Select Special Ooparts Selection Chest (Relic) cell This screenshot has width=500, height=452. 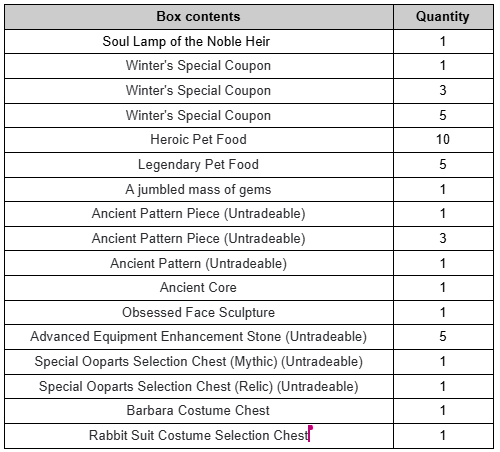tap(199, 386)
